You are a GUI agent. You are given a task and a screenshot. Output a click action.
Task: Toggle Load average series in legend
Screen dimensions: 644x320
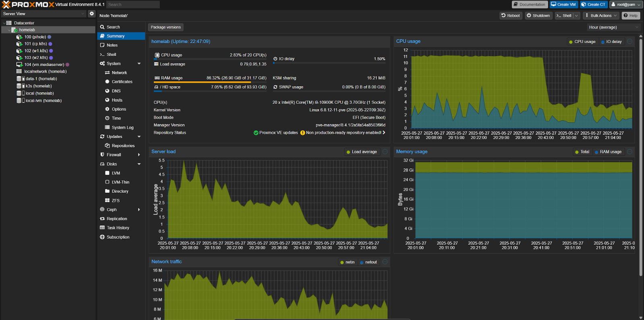(361, 152)
